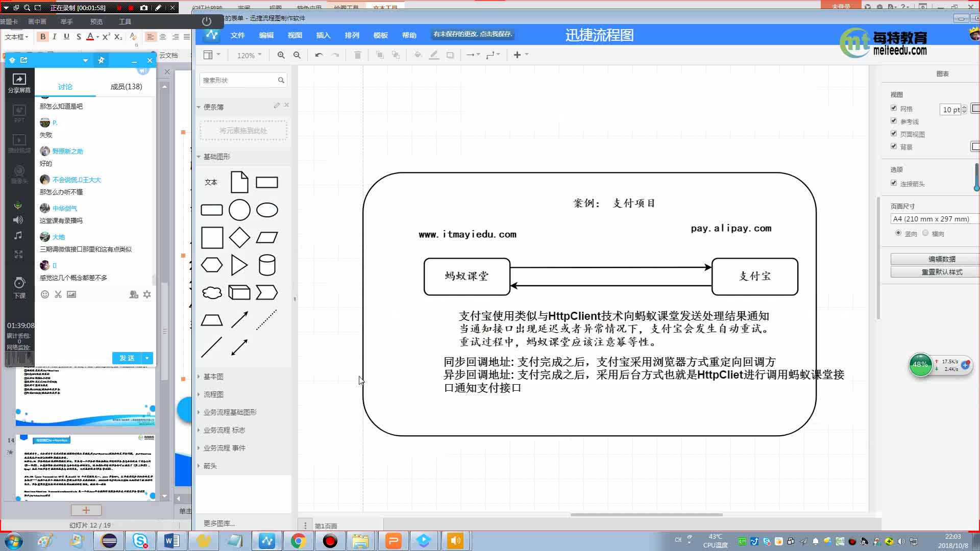This screenshot has width=980, height=551.
Task: Click the delete trash icon
Action: tap(358, 55)
